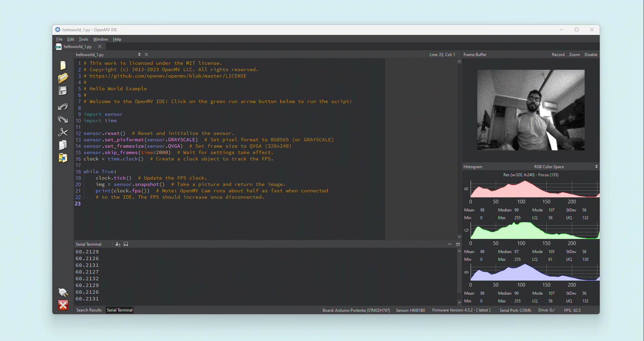Click the editor scrollbar down arrow
Screen dimensions: 644x341
click(460, 237)
